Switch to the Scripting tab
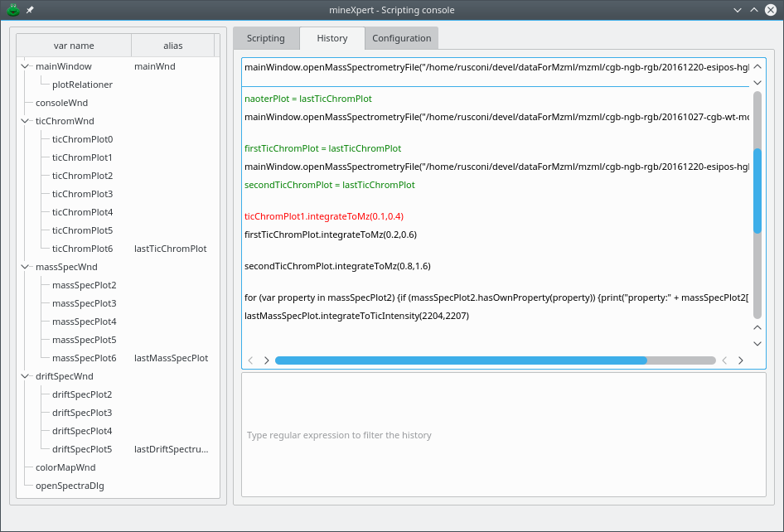Screen dimensions: 784x532 pos(265,38)
